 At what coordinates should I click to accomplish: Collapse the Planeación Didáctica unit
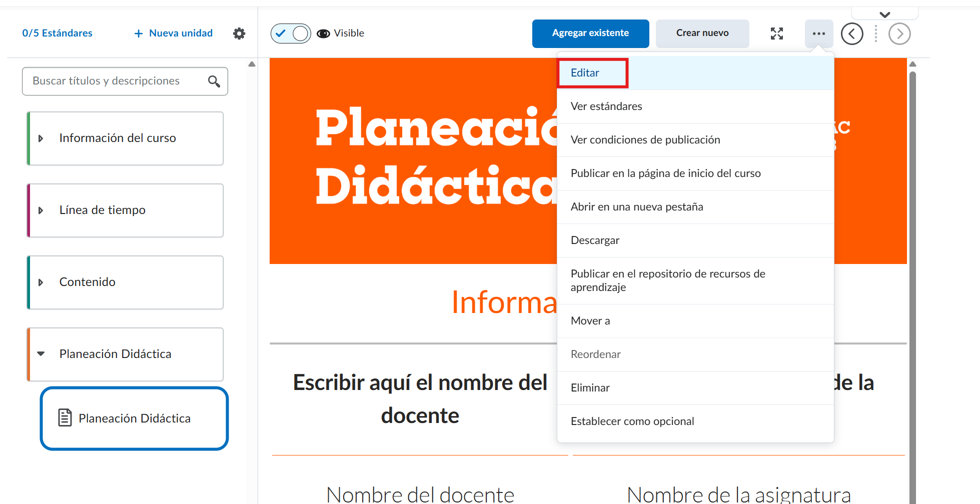point(41,354)
